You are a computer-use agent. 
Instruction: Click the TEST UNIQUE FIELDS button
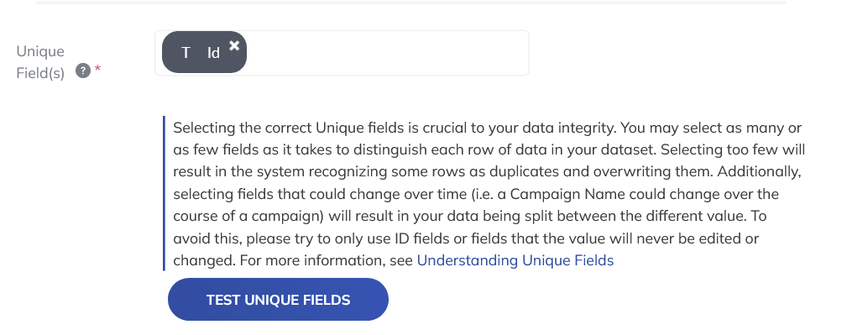coord(278,300)
